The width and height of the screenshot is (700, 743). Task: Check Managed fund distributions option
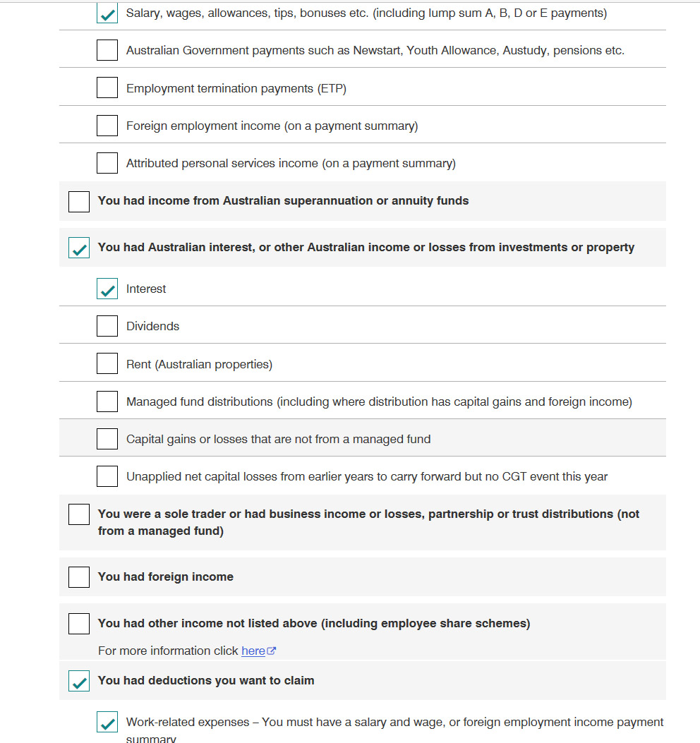pos(107,401)
